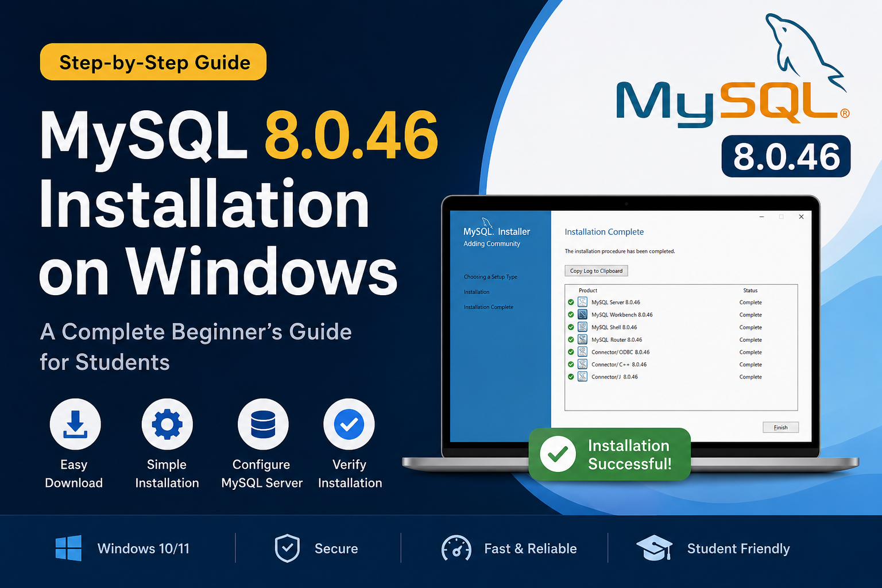
Task: Click the MySQL Workbench 8.0.46 product icon
Action: point(582,315)
